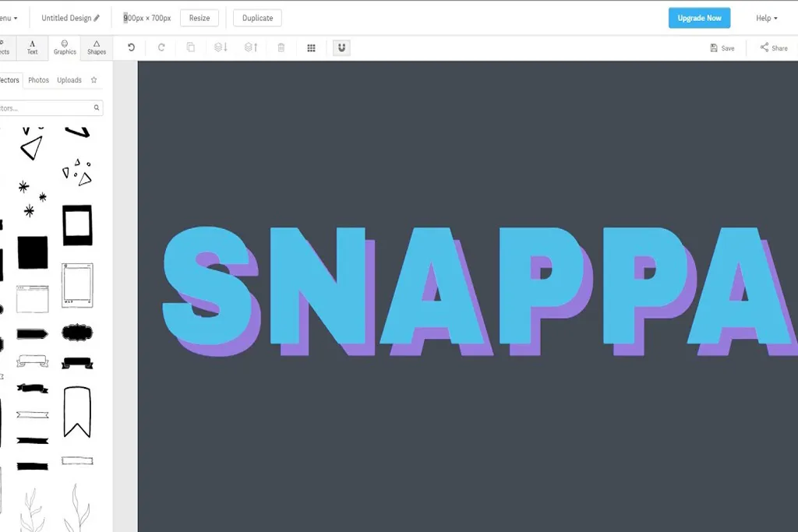
Task: Add the outlined bookmark flag graphic
Action: [77, 413]
